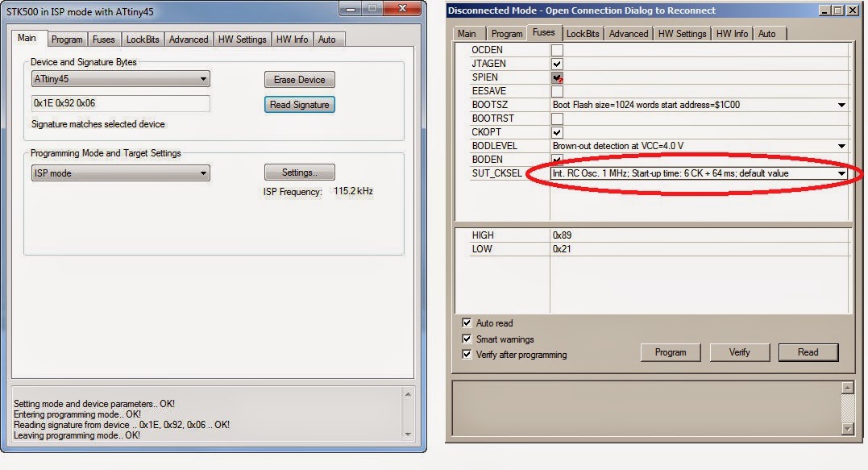Minimize the STK500 window
The image size is (868, 470).
[x=351, y=8]
